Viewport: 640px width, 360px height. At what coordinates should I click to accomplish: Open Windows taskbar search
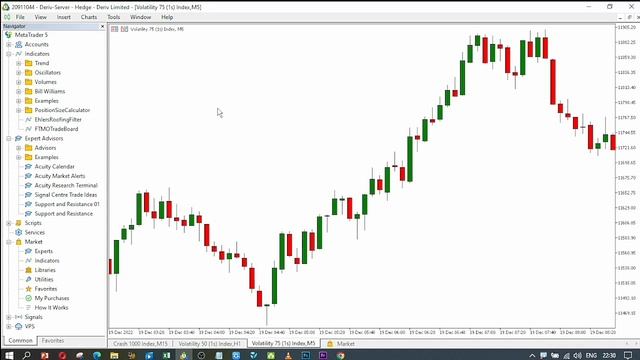tap(27, 356)
